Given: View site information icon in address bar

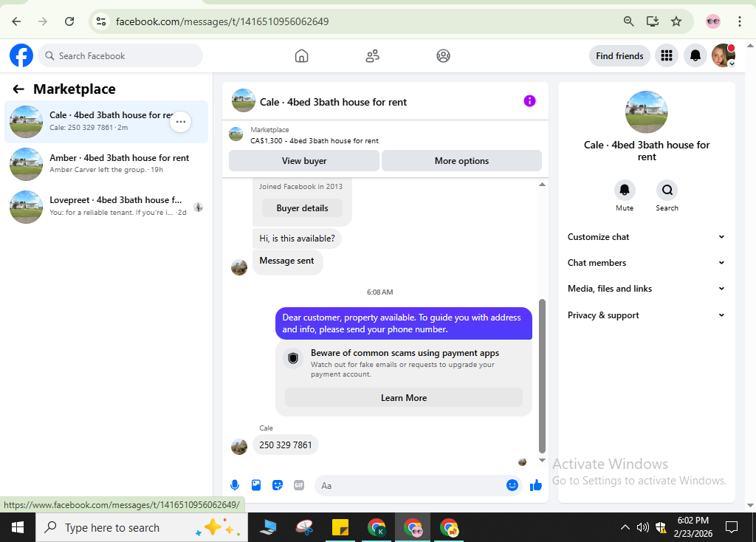Looking at the screenshot, I should (100, 21).
